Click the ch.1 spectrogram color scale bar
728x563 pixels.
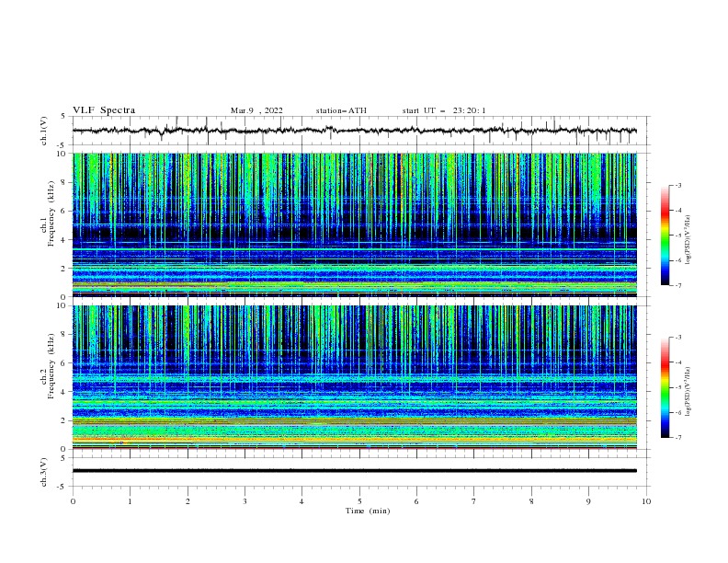coord(665,236)
